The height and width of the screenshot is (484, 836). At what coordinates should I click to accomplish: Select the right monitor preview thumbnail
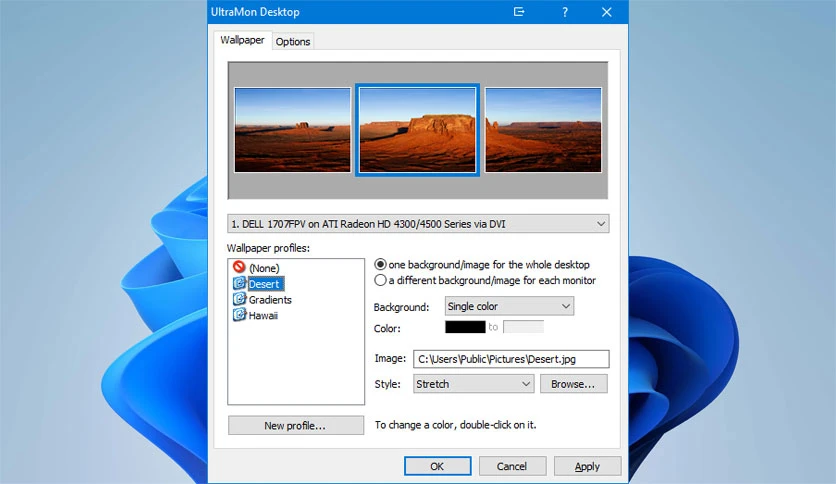coord(543,130)
